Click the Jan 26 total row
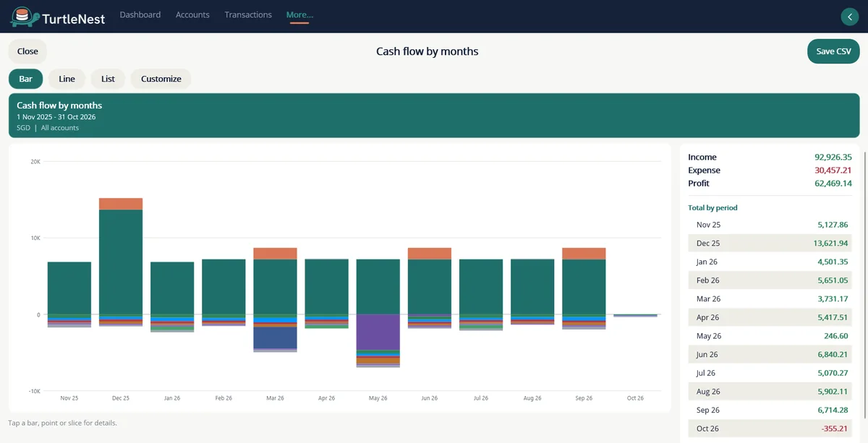The height and width of the screenshot is (443, 868). pyautogui.click(x=770, y=262)
